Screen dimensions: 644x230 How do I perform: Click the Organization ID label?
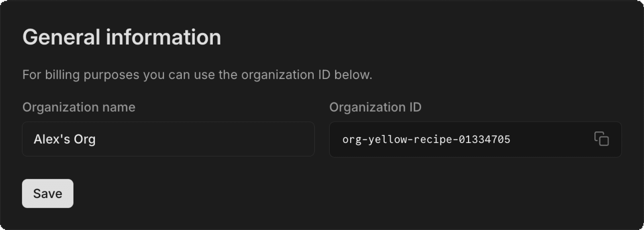click(375, 107)
